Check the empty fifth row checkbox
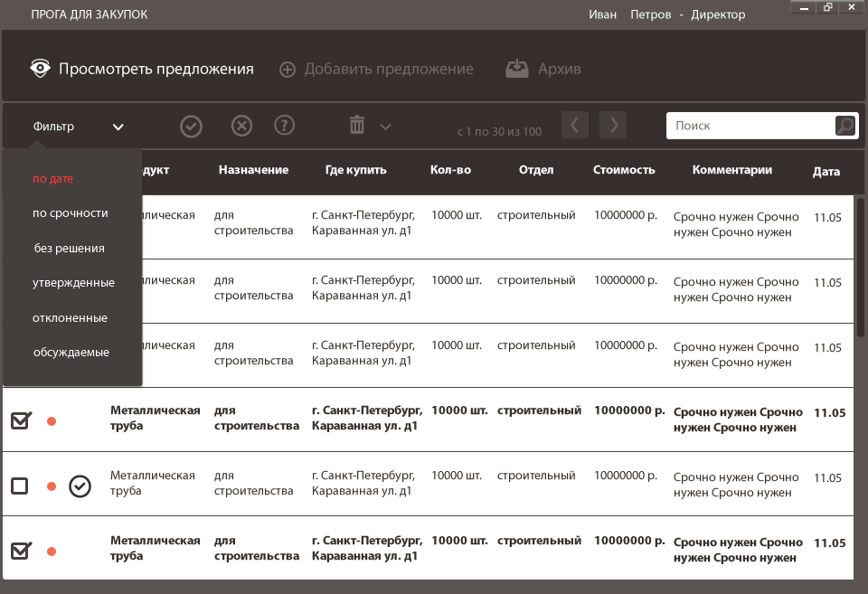The width and height of the screenshot is (868, 594). (x=19, y=486)
